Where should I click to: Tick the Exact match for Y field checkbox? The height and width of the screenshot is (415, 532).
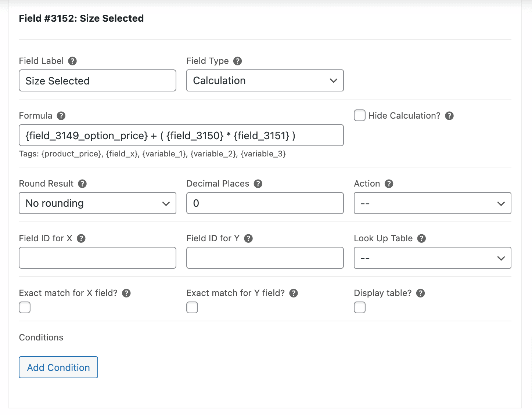click(x=192, y=307)
